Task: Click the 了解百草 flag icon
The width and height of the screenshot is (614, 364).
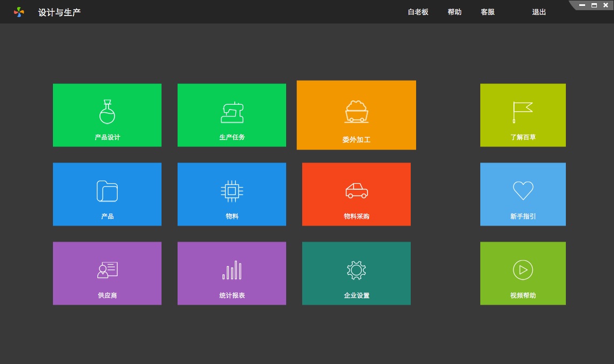Action: pyautogui.click(x=523, y=112)
